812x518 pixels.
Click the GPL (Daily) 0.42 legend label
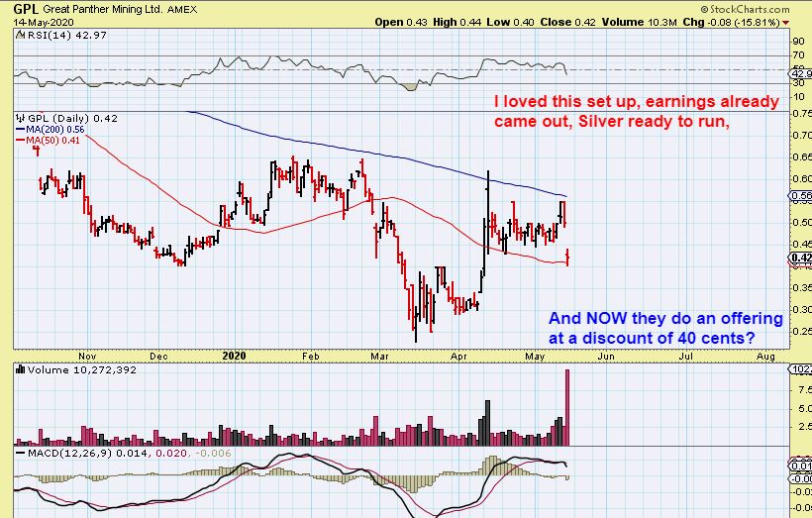tap(72, 118)
